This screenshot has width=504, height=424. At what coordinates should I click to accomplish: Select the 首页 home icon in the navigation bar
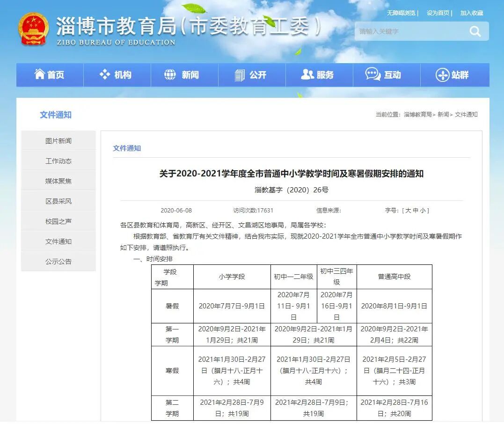click(40, 75)
